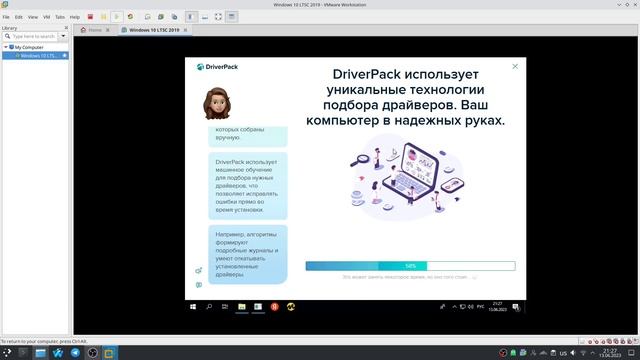Open the View menu

tap(33, 17)
